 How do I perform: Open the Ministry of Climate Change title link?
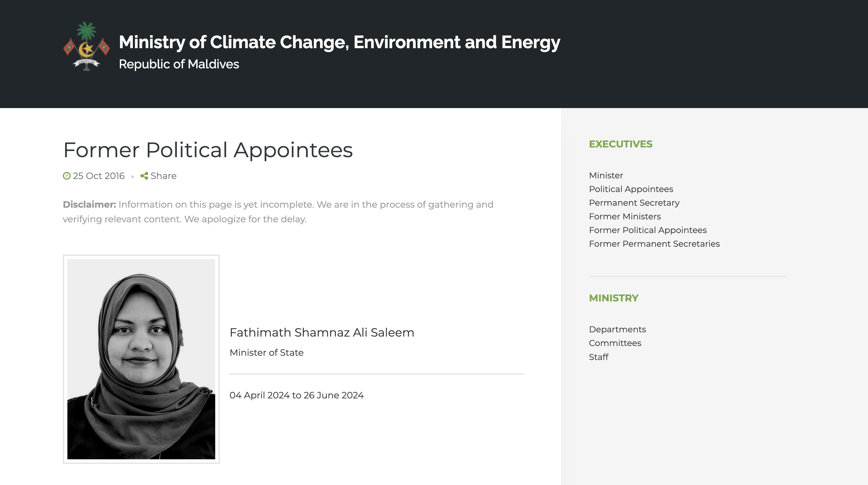339,42
